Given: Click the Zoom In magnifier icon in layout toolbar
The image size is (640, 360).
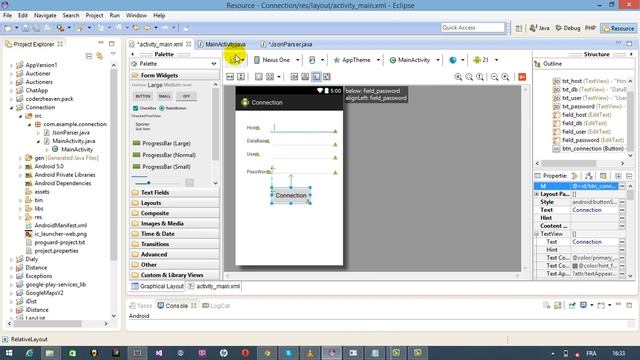Looking at the screenshot, I should point(505,77).
